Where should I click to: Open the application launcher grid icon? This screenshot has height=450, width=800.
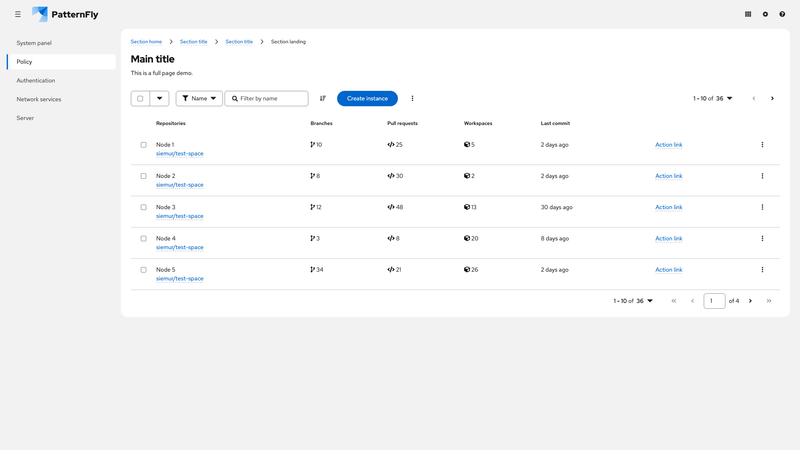pos(748,14)
